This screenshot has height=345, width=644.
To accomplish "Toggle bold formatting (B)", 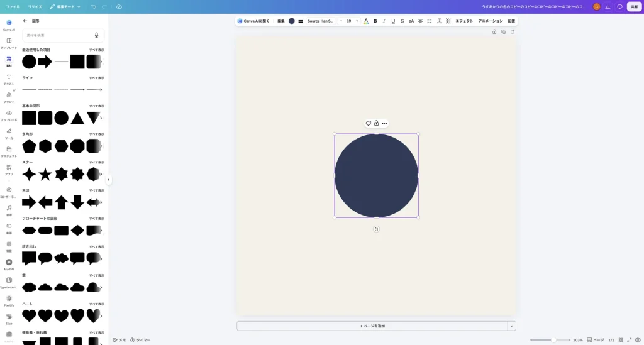I will click(375, 21).
